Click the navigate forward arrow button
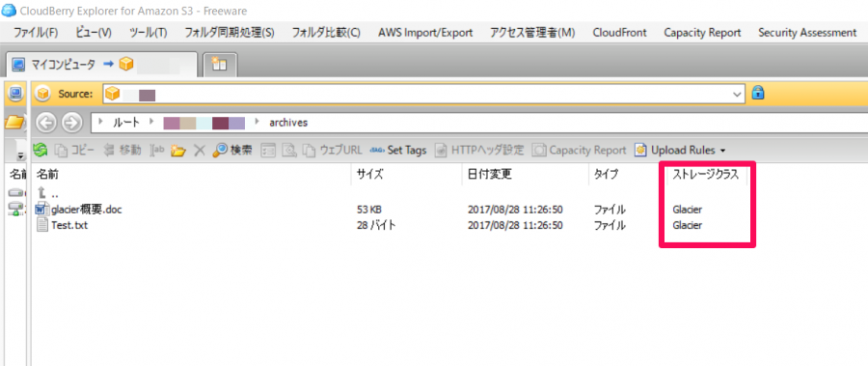Viewport: 868px width, 366px height. [70, 123]
